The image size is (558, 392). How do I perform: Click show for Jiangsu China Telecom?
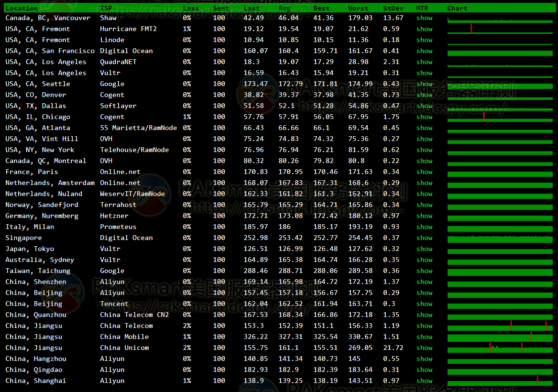point(424,326)
